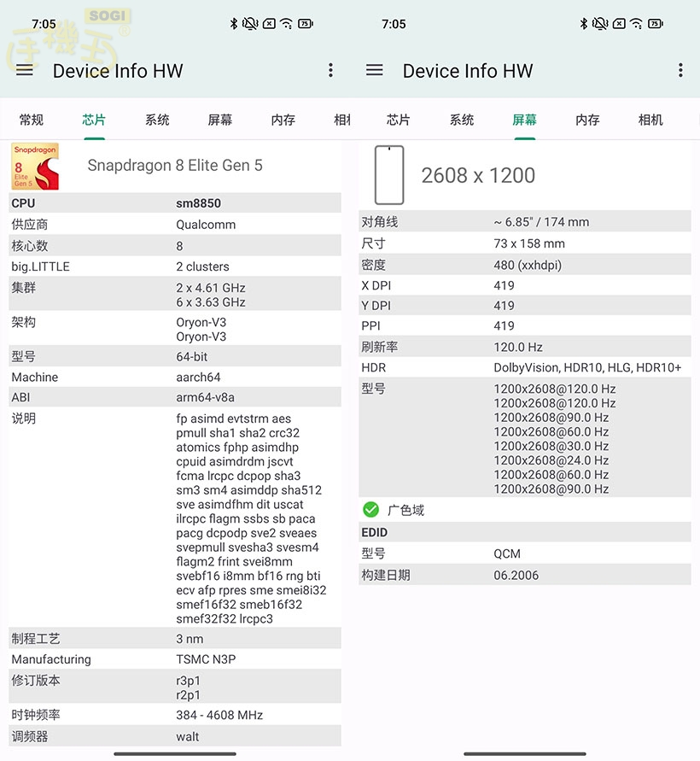Image resolution: width=700 pixels, height=761 pixels.
Task: Tap the 2 clusters big.LITTLE value
Action: [x=202, y=266]
